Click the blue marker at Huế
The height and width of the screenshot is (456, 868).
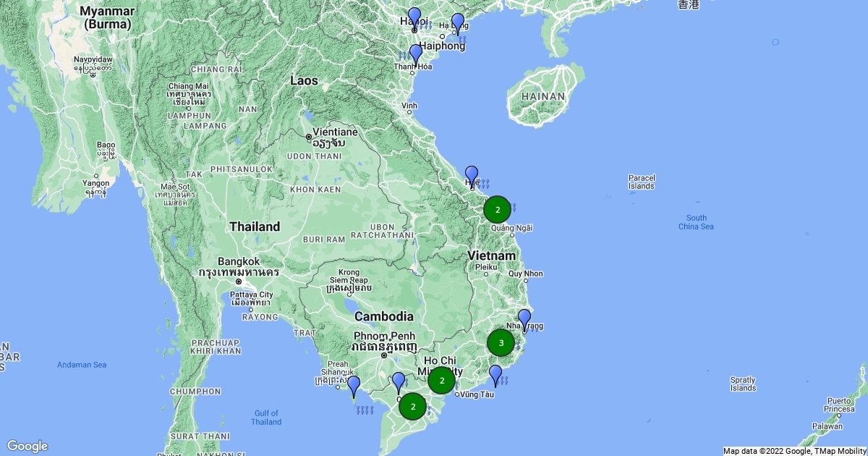472,176
